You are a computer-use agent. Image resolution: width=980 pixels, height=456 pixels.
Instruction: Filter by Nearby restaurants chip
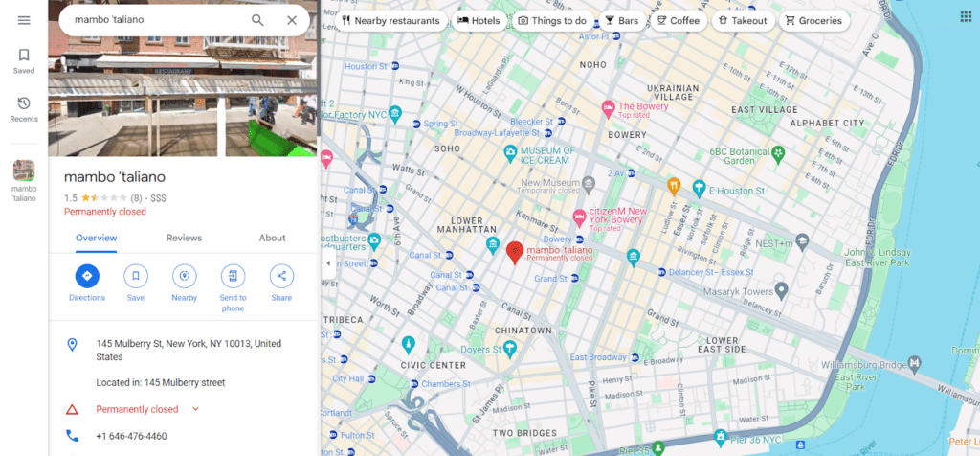[x=391, y=21]
